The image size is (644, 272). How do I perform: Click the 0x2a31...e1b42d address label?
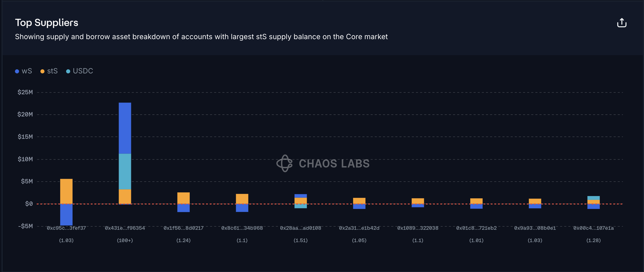click(x=359, y=228)
